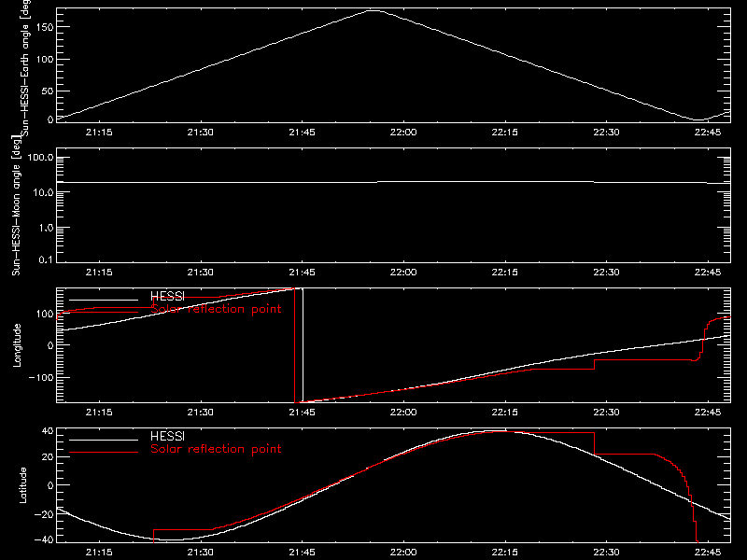Click 22:45 label under Latitude plot
Image resolution: width=747 pixels, height=560 pixels.
(x=708, y=553)
